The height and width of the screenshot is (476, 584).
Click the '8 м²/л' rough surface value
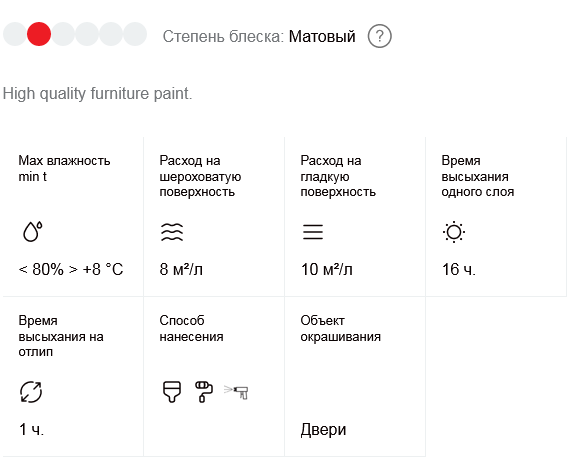(x=181, y=269)
